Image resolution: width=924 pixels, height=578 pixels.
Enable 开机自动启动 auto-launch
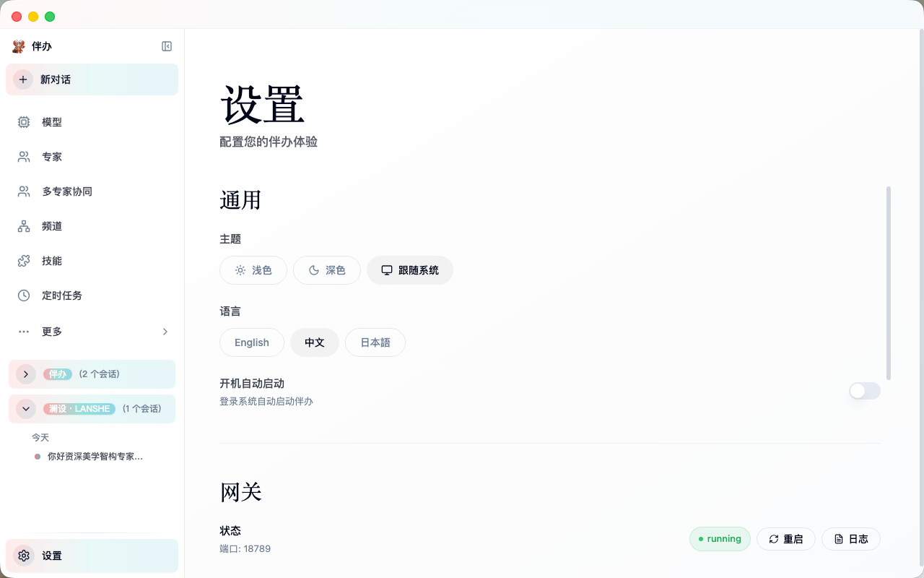point(864,391)
